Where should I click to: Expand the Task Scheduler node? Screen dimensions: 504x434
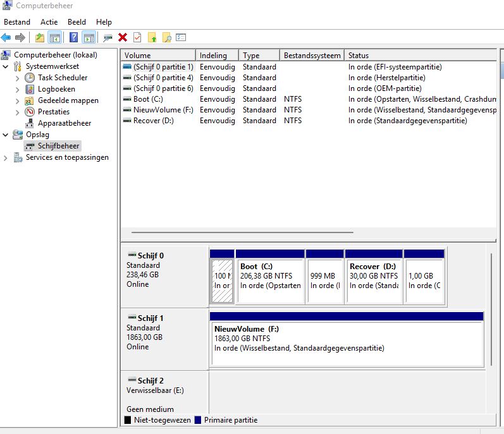click(x=17, y=78)
